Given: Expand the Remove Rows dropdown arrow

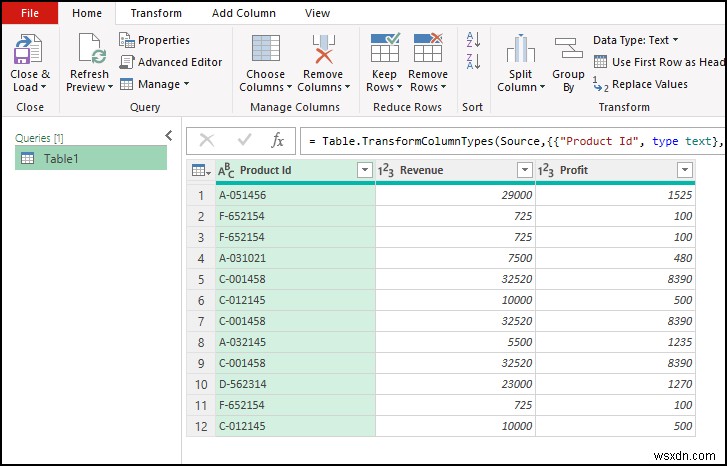Looking at the screenshot, I should (443, 87).
